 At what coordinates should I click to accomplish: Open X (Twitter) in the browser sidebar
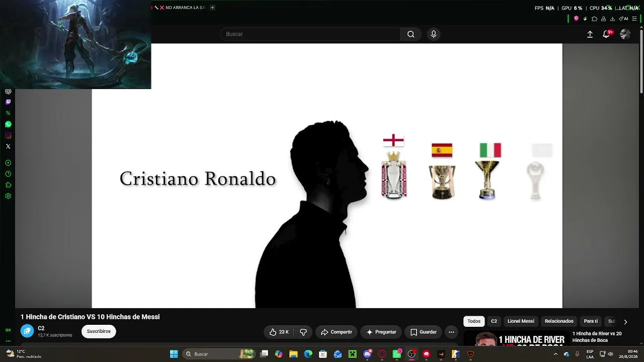[8, 146]
